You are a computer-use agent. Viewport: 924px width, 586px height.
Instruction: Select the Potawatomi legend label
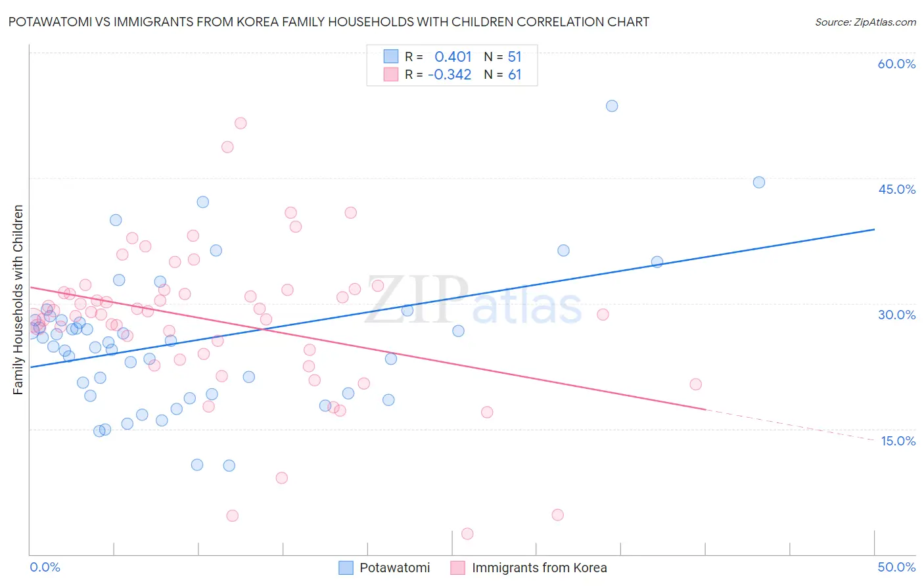pos(395,568)
